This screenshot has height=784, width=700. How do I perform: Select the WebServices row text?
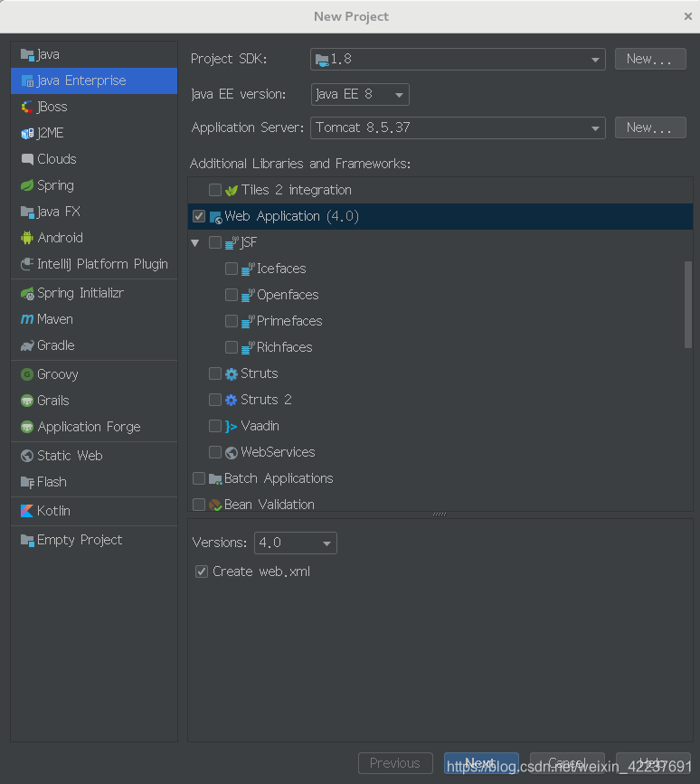click(x=278, y=452)
